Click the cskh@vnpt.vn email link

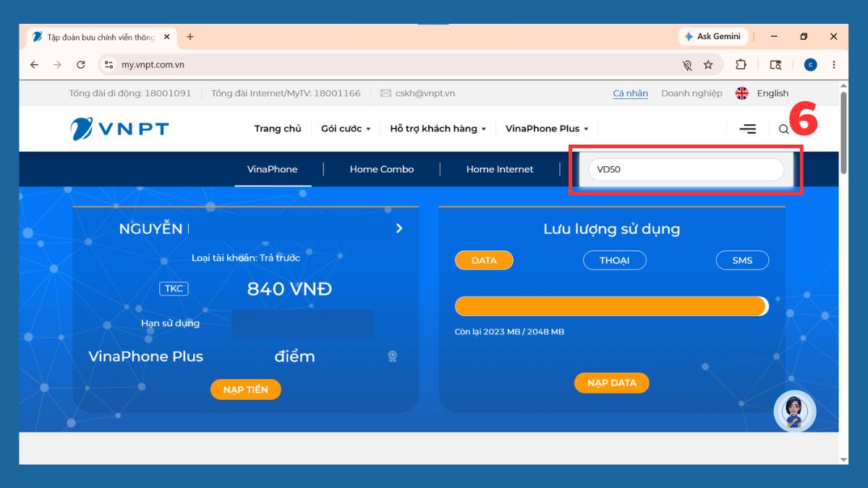pyautogui.click(x=425, y=93)
